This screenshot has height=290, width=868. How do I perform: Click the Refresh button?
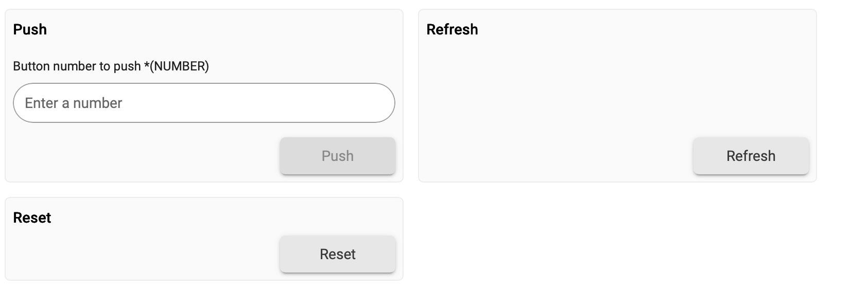(x=751, y=156)
